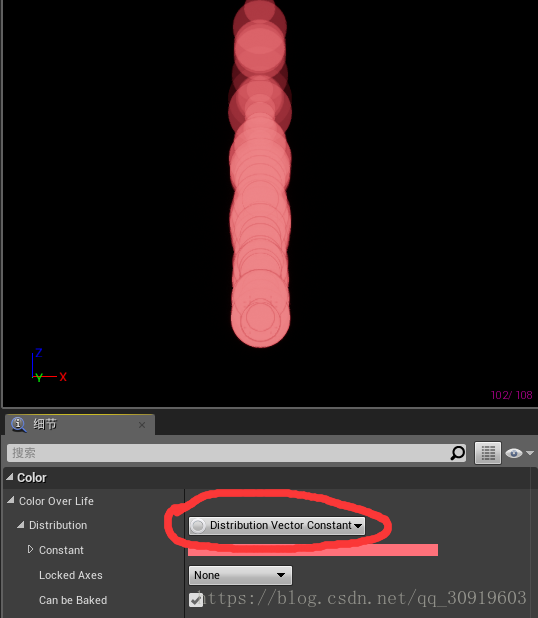538x618 pixels.
Task: Open the 细节 details tab
Action: tap(79, 424)
